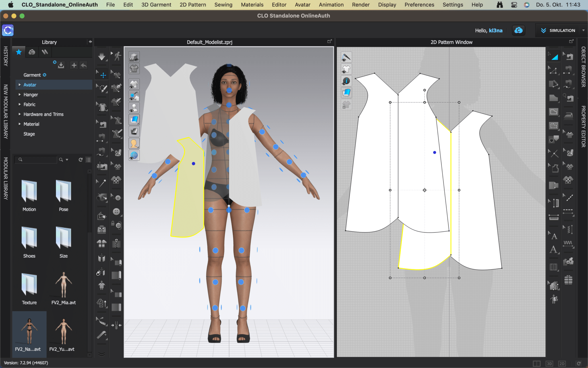
Task: Open the Edit Sewing tool
Action: pos(569,57)
